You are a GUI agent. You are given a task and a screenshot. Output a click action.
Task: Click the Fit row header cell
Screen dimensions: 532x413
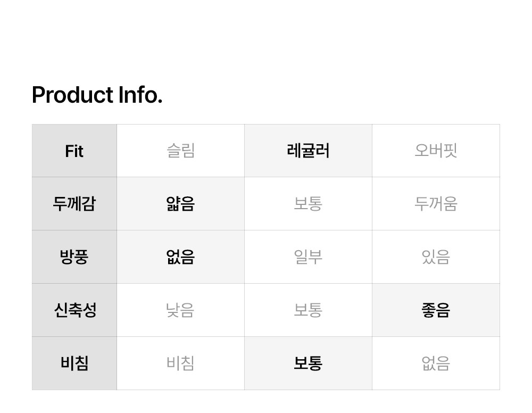[x=74, y=151]
